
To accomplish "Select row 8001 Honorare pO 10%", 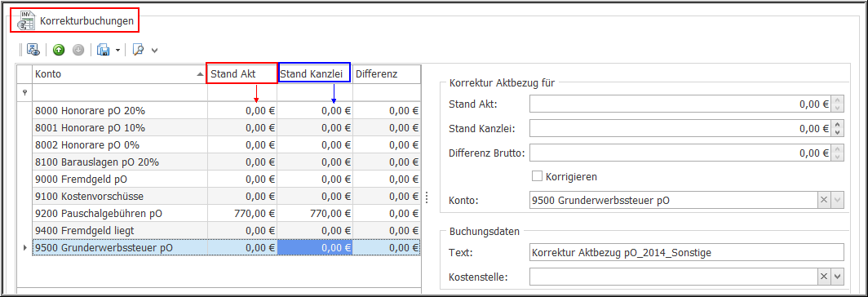I will [227, 127].
